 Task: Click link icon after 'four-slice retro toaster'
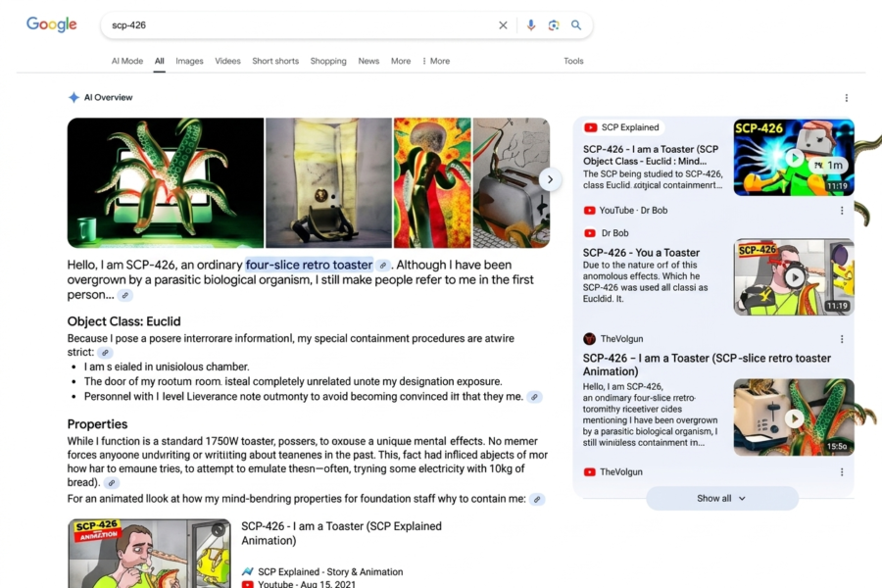click(x=382, y=265)
